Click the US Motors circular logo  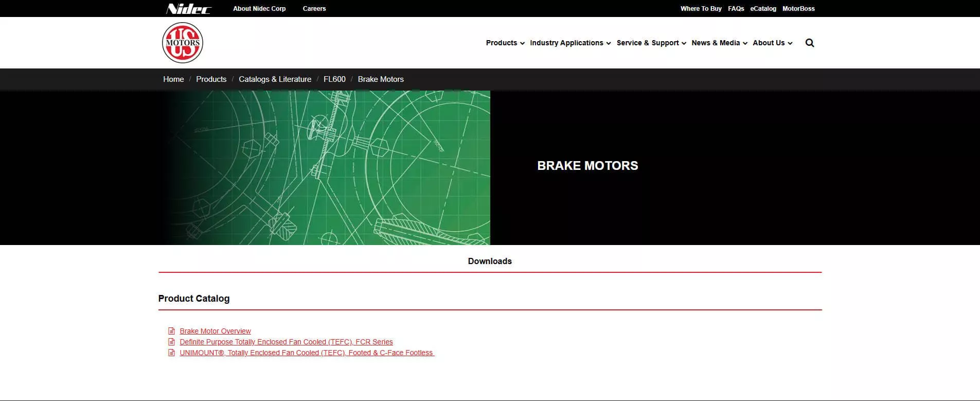tap(183, 43)
